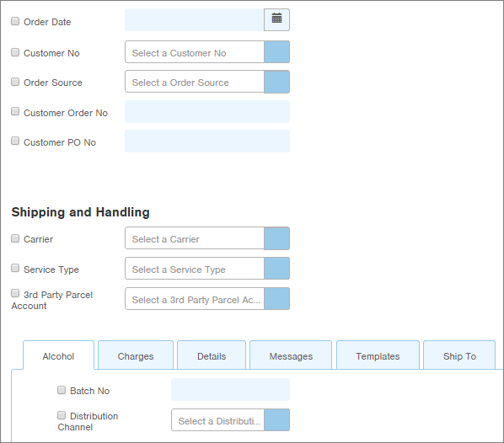Viewport: 504px width, 443px height.
Task: Open the Service Type dropdown
Action: [x=276, y=268]
